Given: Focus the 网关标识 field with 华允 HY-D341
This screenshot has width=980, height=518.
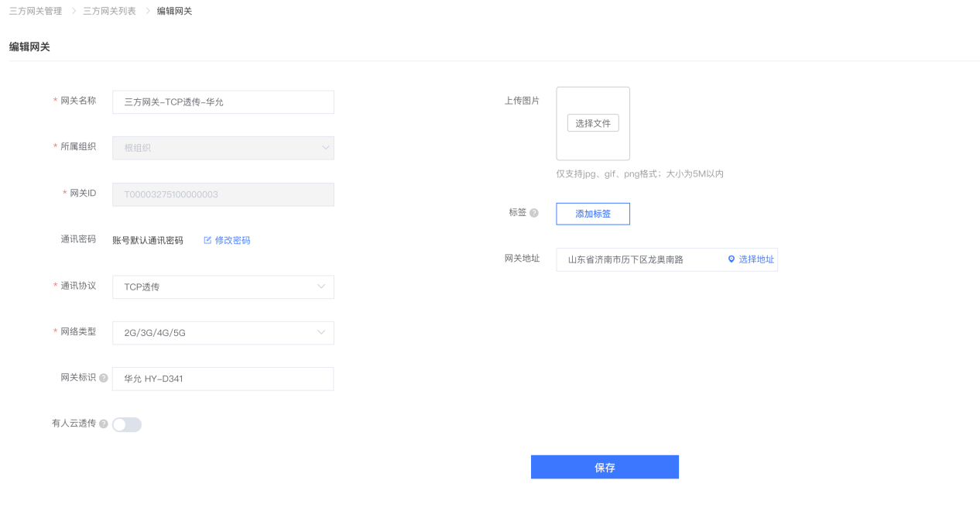Looking at the screenshot, I should (x=223, y=379).
